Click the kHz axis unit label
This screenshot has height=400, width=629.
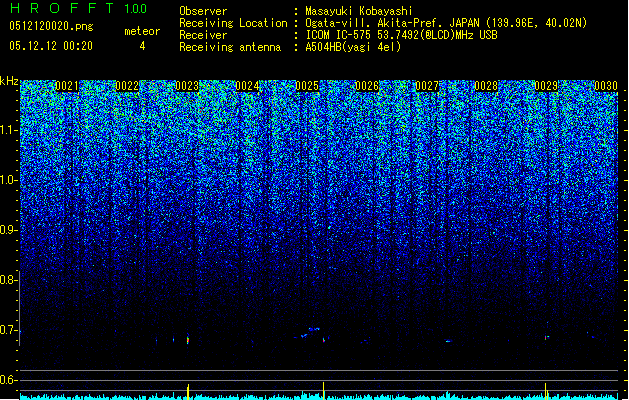[9, 81]
